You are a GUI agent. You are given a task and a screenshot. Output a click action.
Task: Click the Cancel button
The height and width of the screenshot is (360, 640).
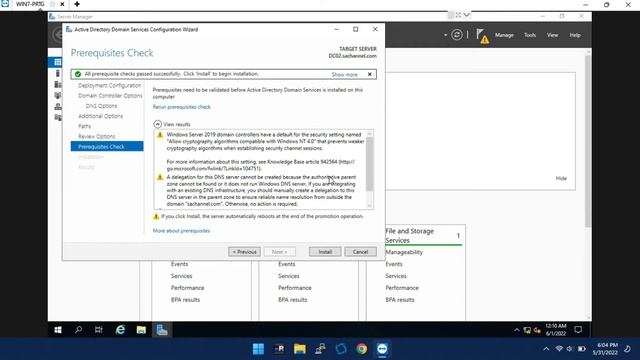pos(360,252)
